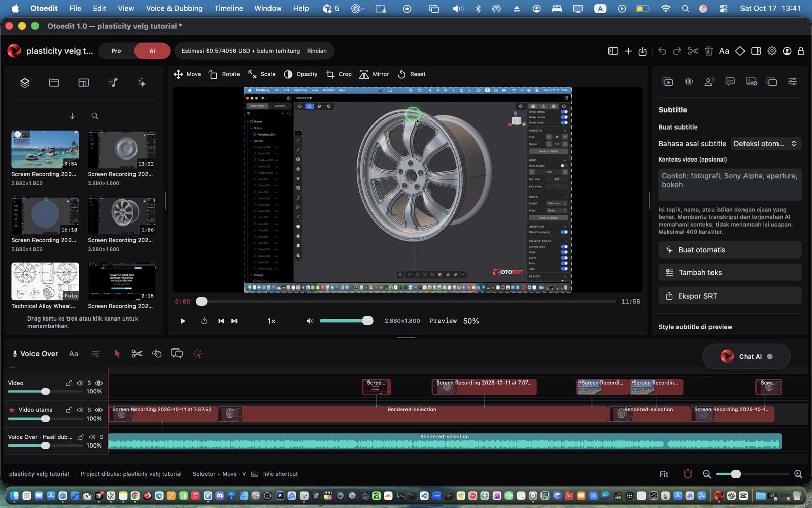This screenshot has width=812, height=508.
Task: Click the Ekspor SRT button
Action: pyautogui.click(x=730, y=296)
